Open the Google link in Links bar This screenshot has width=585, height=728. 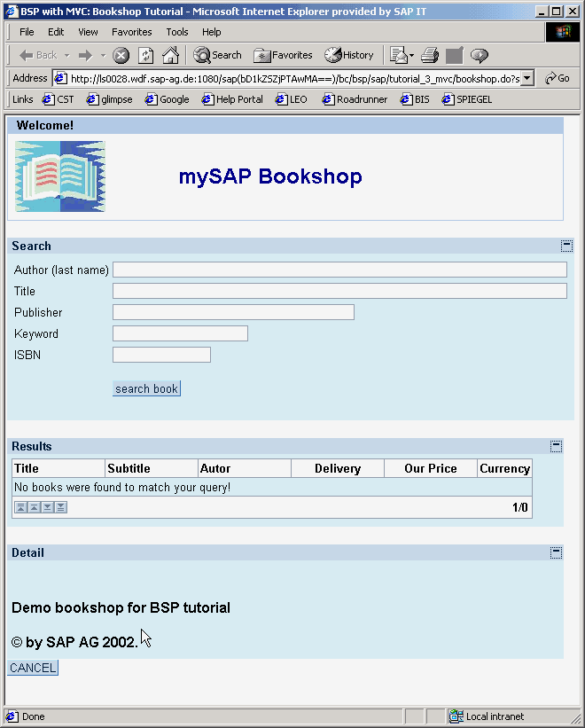[167, 99]
